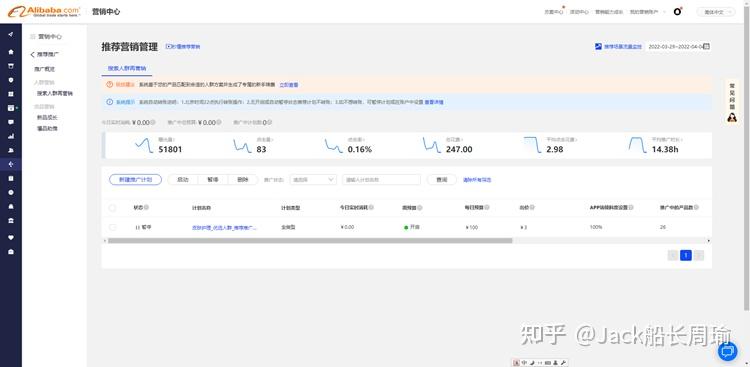Image resolution: width=750 pixels, height=367 pixels.
Task: Click info icon next to 今日实时消耗 column header
Action: tap(371, 207)
